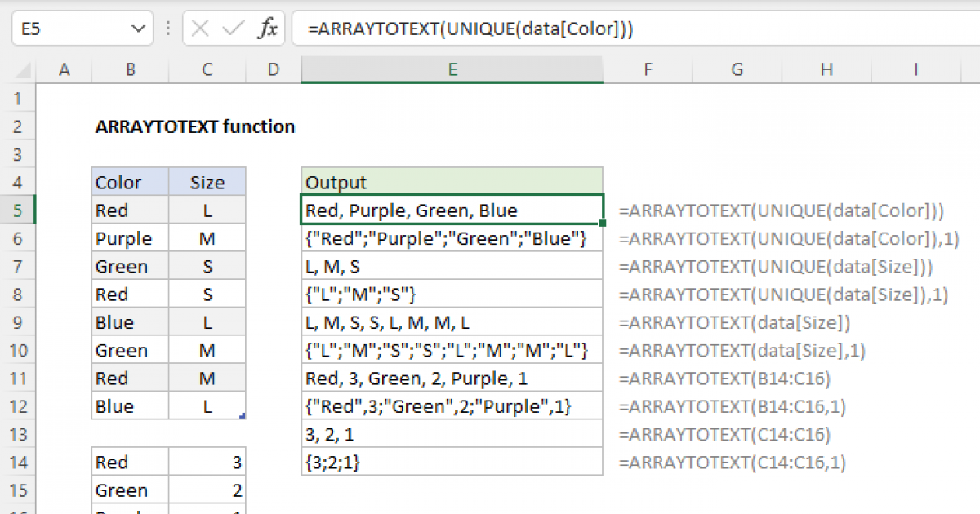Select column E header
Screen dimensions: 980x514
(452, 71)
